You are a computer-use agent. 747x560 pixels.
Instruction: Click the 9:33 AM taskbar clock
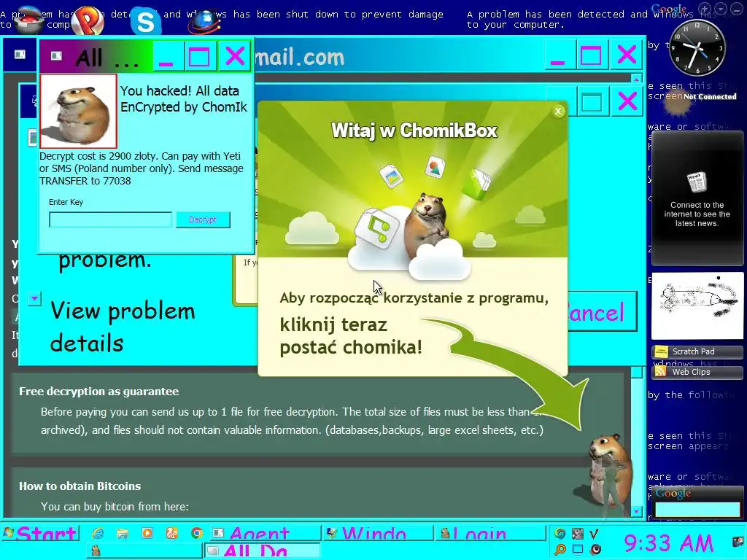[x=668, y=542]
